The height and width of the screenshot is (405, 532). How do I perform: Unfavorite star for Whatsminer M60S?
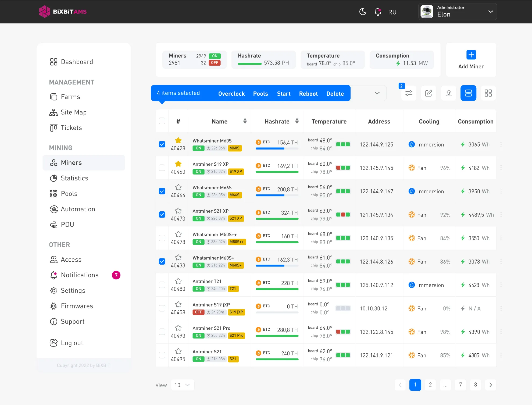(x=178, y=140)
